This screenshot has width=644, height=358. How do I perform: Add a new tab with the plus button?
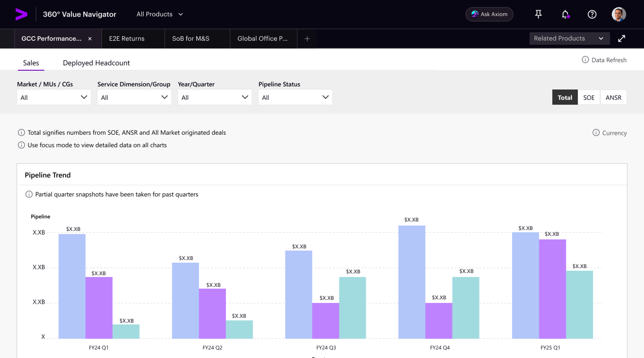click(307, 38)
